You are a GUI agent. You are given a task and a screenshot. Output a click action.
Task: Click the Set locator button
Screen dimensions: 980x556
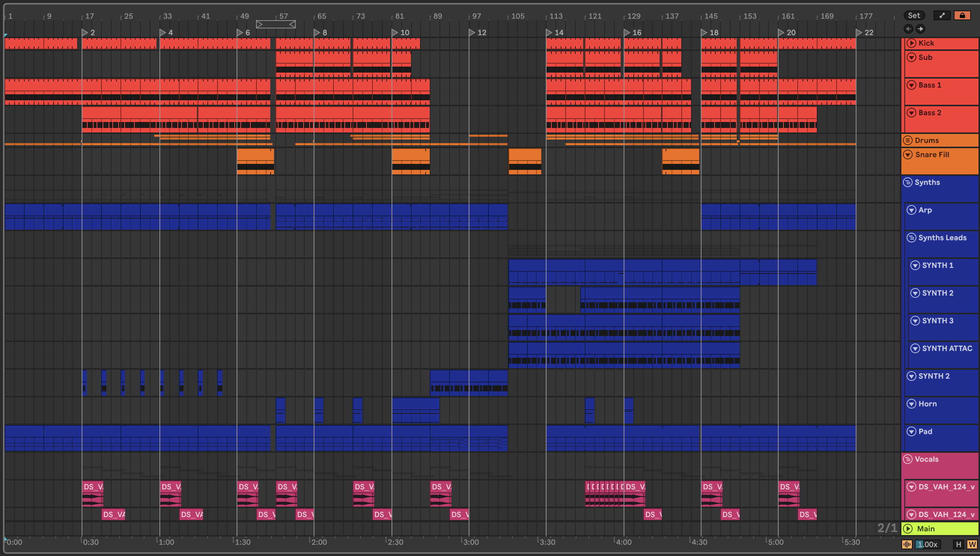[x=914, y=15]
